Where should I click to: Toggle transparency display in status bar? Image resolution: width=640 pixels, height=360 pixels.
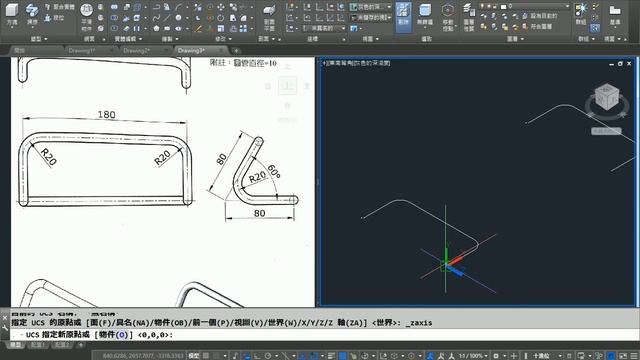click(343, 356)
